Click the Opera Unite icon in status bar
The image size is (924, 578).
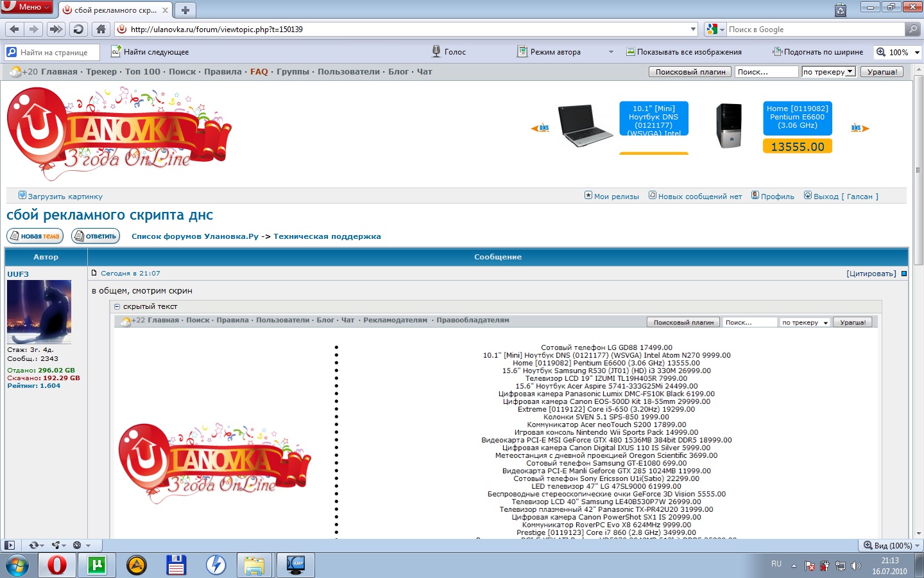[x=56, y=545]
